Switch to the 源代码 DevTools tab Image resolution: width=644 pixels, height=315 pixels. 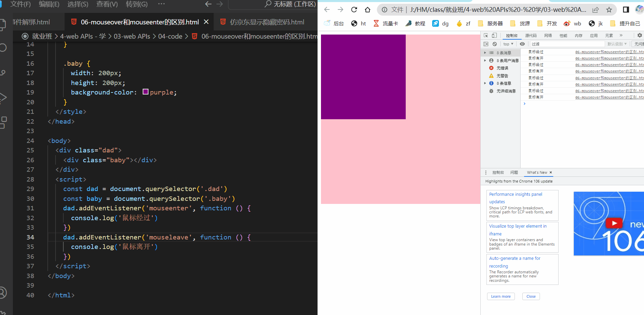coord(531,36)
